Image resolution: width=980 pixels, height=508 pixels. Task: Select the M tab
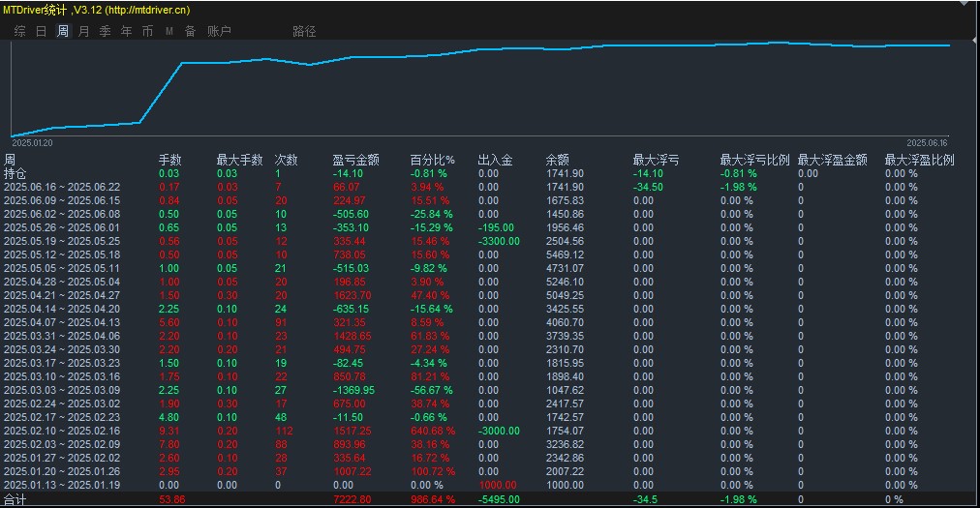point(169,31)
